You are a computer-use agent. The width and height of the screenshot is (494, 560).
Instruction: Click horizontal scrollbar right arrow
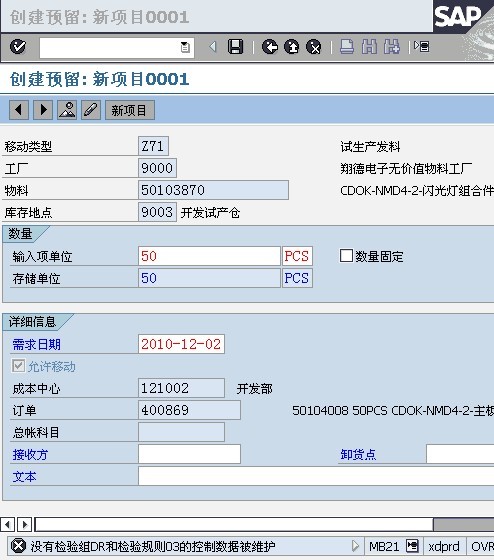tap(24, 524)
